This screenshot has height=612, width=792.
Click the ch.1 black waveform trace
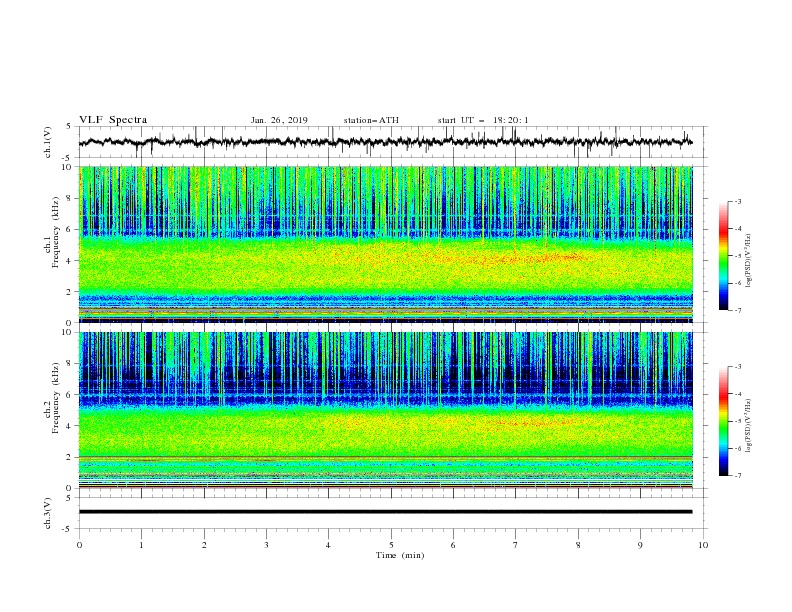click(x=385, y=142)
